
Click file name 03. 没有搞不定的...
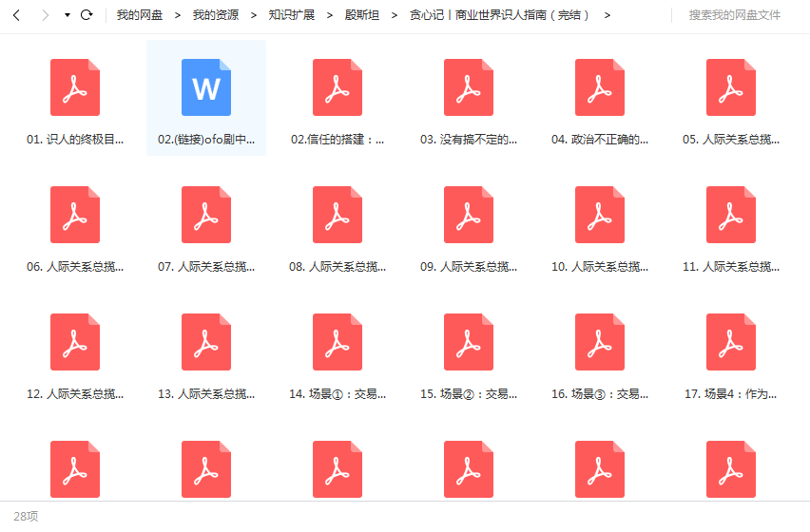pyautogui.click(x=469, y=140)
